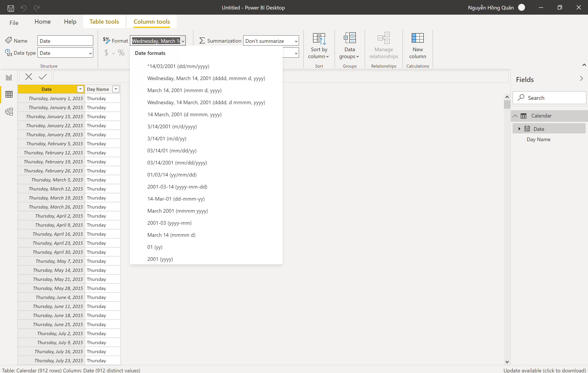Select Wednesday, 14 March, 2001 format
The width and height of the screenshot is (588, 373).
click(x=206, y=102)
